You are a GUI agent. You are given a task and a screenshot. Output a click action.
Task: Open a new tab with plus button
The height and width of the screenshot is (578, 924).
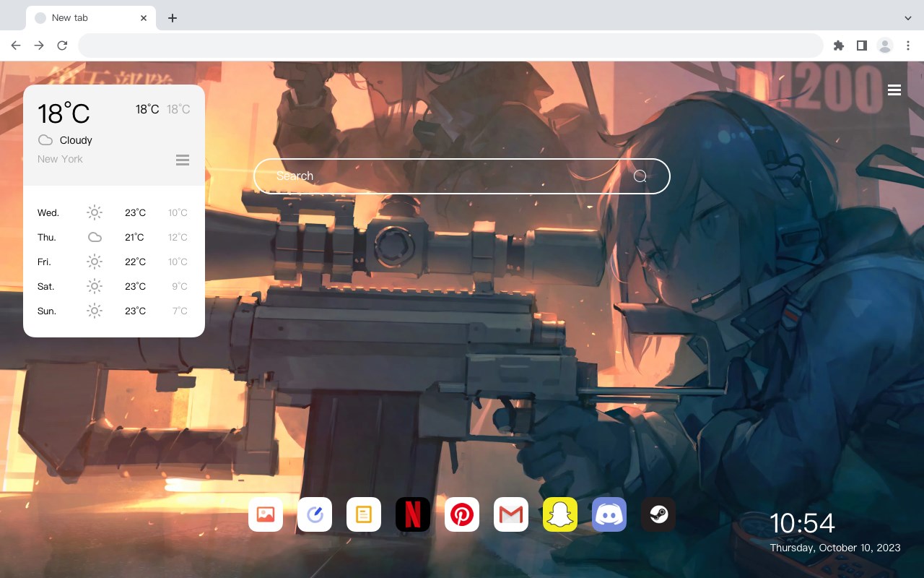172,18
